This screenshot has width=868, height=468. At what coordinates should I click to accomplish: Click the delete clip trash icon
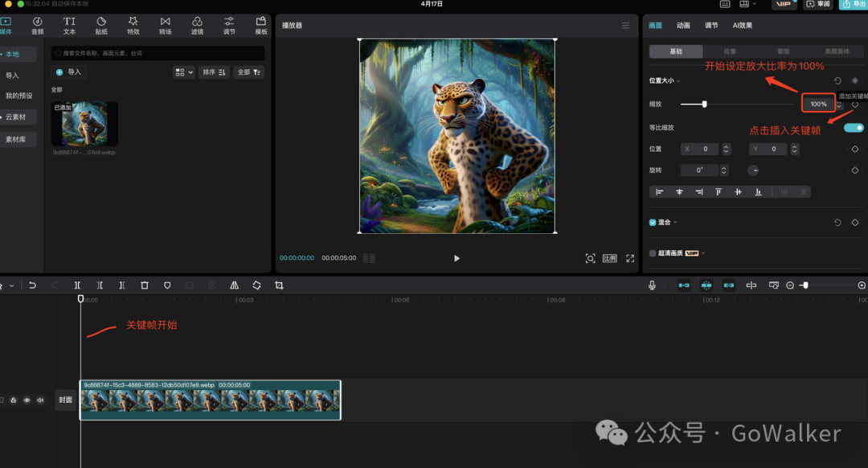point(145,285)
